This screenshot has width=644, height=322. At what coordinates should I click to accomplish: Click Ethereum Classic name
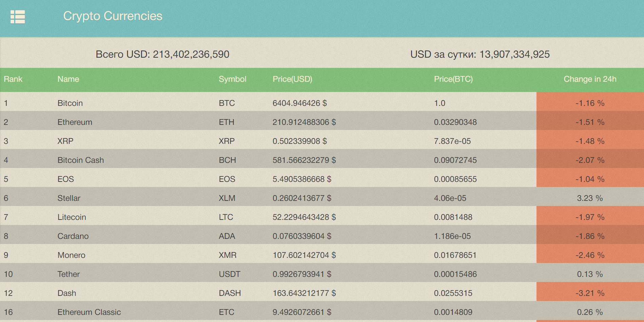89,312
